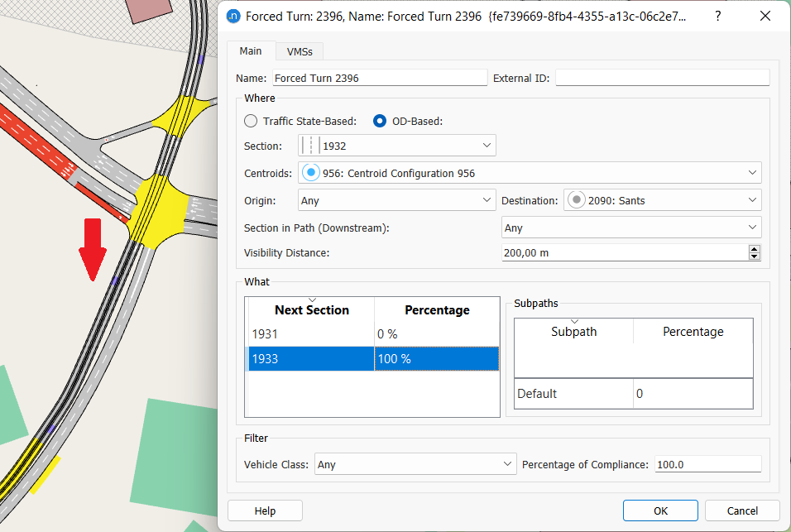This screenshot has width=791, height=532.
Task: Increase Visibility Distance with up stepper arrow
Action: point(754,248)
